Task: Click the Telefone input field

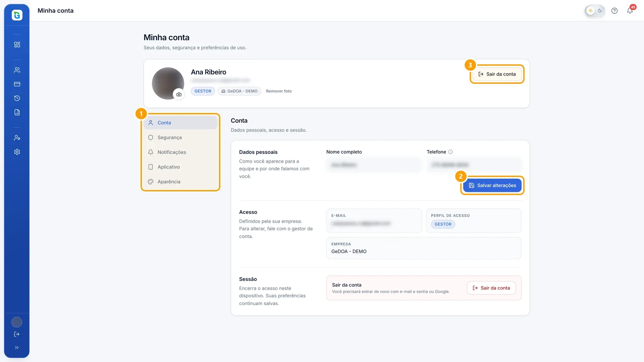Action: click(x=474, y=165)
